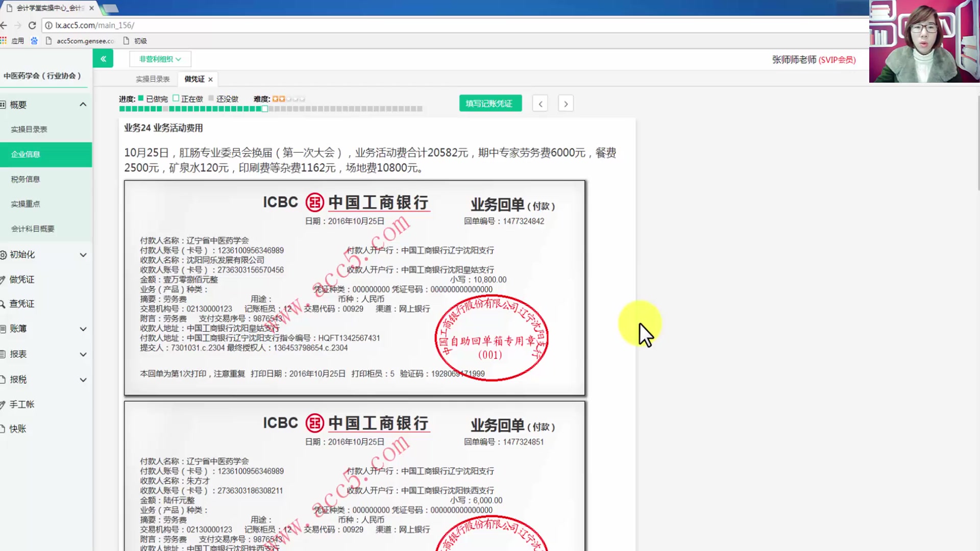The image size is (980, 551).
Task: Click the 业务24 业务活动费用 heading
Action: tap(163, 128)
